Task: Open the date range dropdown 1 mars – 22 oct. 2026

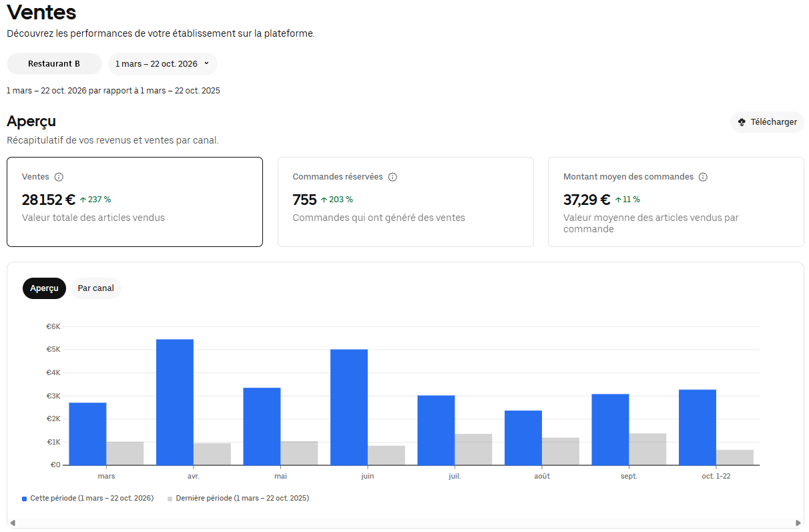Action: [x=163, y=64]
